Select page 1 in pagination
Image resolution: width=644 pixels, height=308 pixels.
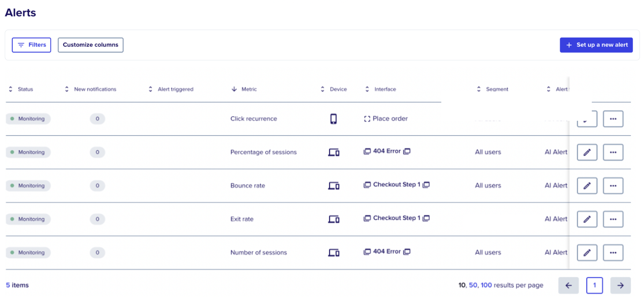(x=594, y=285)
